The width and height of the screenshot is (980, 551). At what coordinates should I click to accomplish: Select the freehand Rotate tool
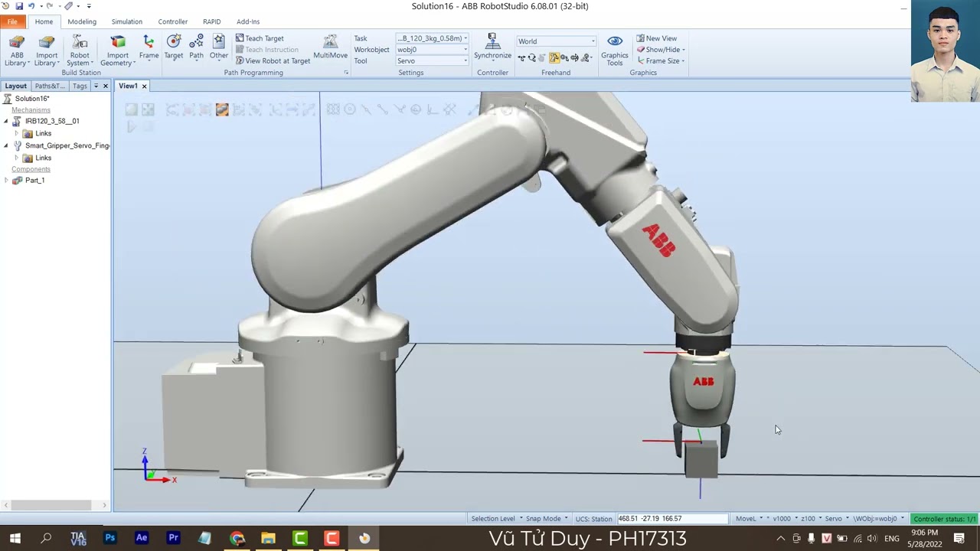[x=532, y=58]
